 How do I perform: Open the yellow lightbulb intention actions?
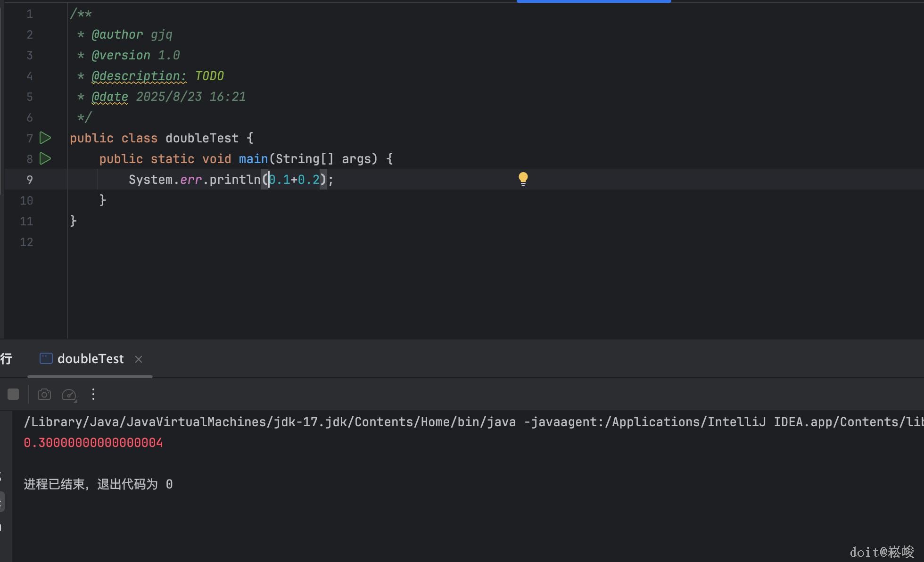coord(523,179)
